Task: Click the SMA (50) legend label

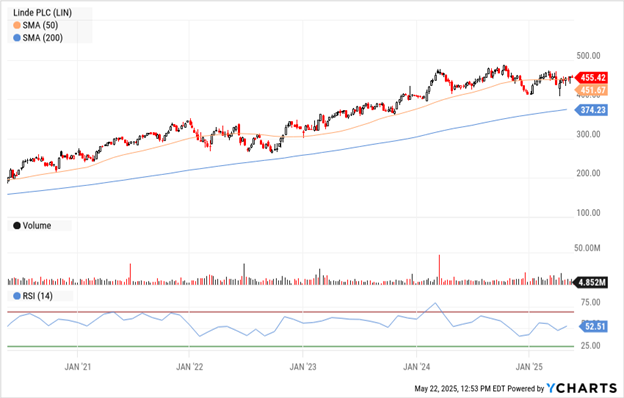Action: pos(40,25)
